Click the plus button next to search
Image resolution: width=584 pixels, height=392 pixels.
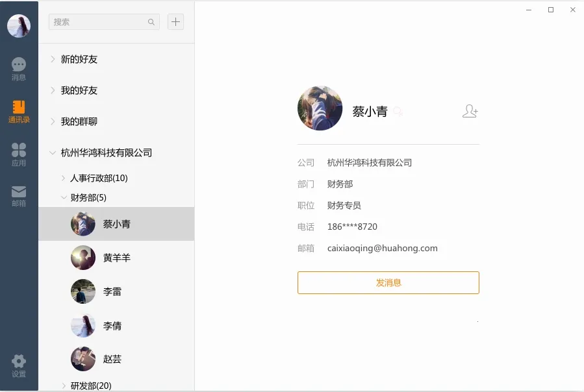coord(175,21)
